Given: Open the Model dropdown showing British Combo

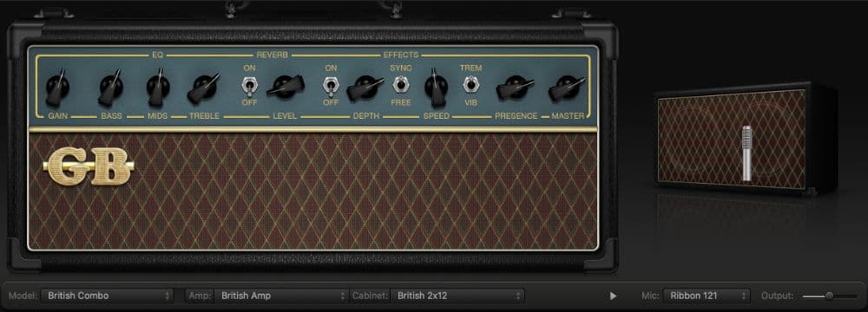Looking at the screenshot, I should click(x=108, y=296).
